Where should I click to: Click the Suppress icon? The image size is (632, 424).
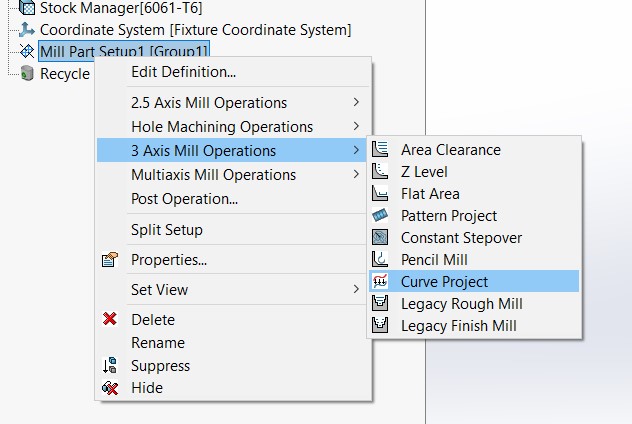click(x=110, y=365)
